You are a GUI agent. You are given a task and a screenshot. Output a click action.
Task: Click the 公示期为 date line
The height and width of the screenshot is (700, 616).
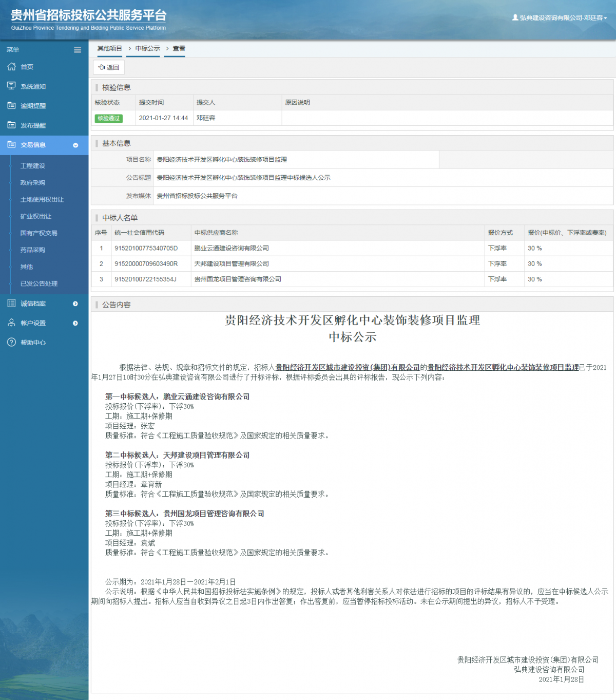[170, 582]
